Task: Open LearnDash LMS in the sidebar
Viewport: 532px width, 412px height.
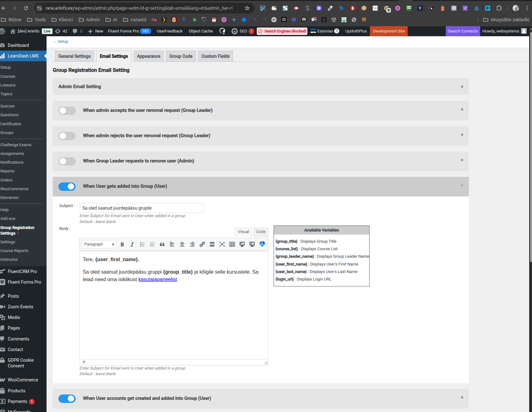Action: pos(23,56)
